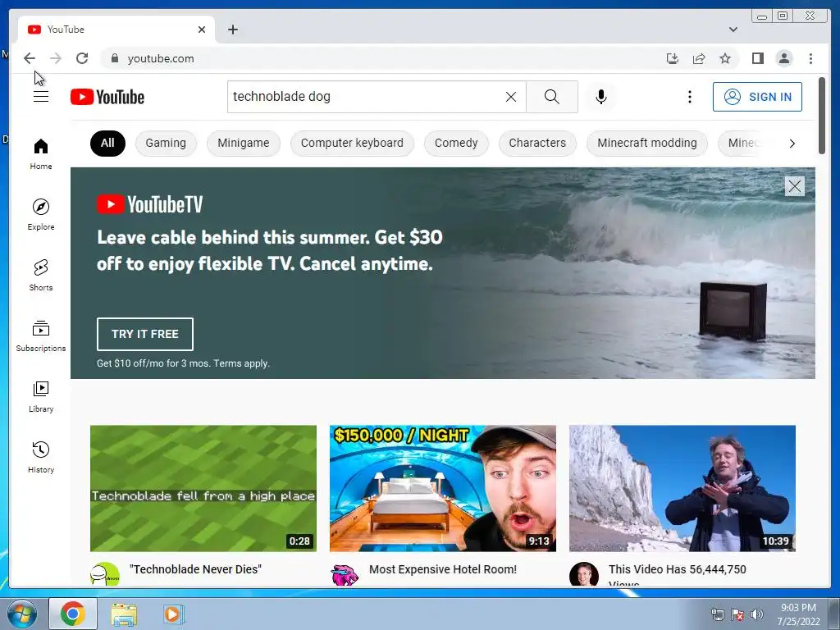This screenshot has width=840, height=630.
Task: Open the Technoblade fell video thumbnail
Action: 203,488
